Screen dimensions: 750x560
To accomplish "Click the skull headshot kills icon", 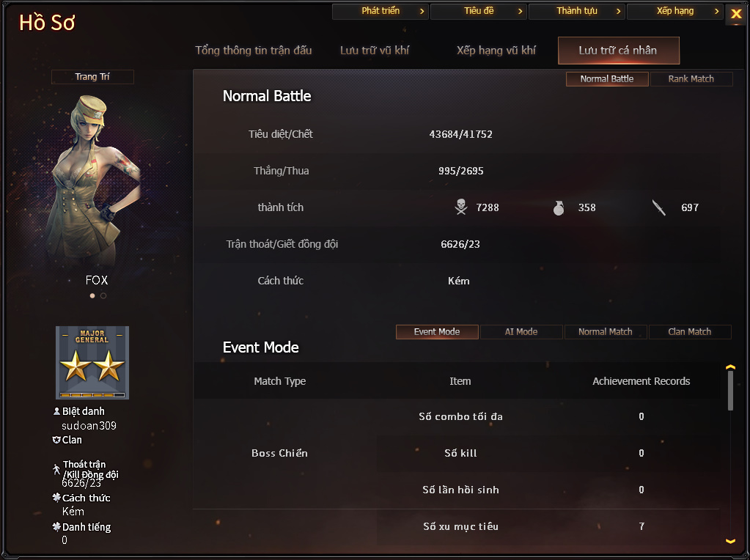I will tap(461, 207).
